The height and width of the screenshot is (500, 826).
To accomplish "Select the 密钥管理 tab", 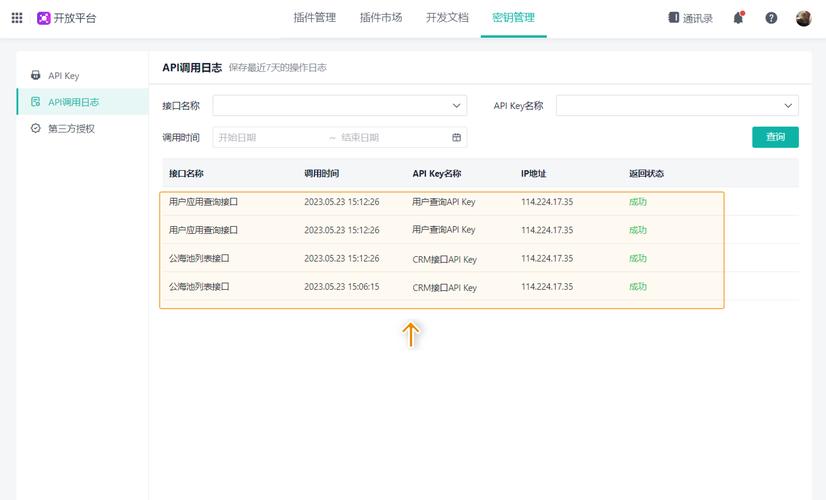I will [513, 18].
